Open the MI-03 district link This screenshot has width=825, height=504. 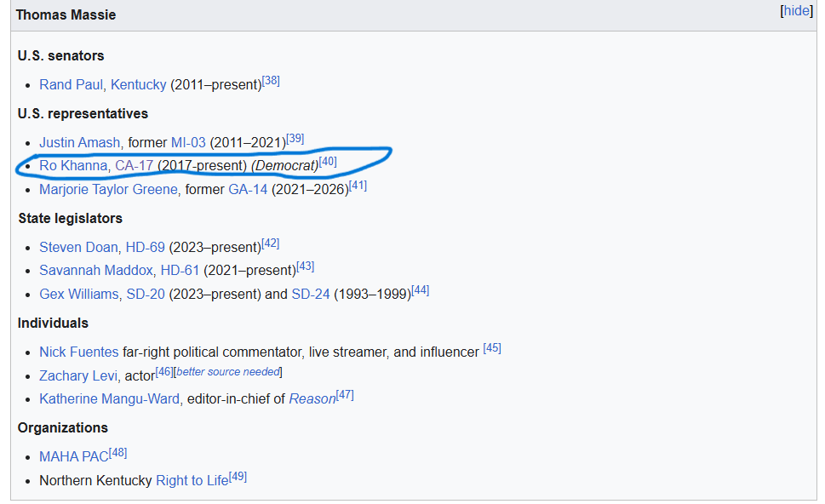[x=188, y=142]
